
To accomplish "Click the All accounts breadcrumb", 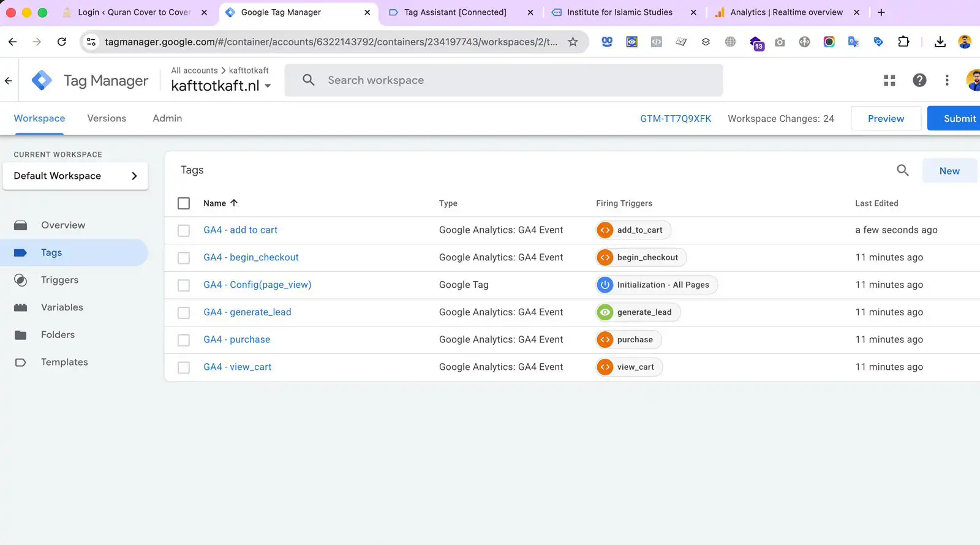I will 194,70.
